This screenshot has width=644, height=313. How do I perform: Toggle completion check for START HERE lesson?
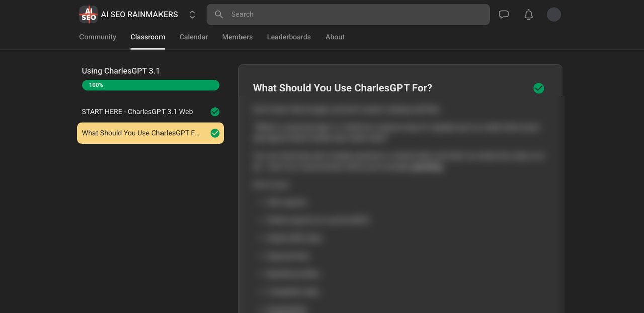click(x=215, y=112)
